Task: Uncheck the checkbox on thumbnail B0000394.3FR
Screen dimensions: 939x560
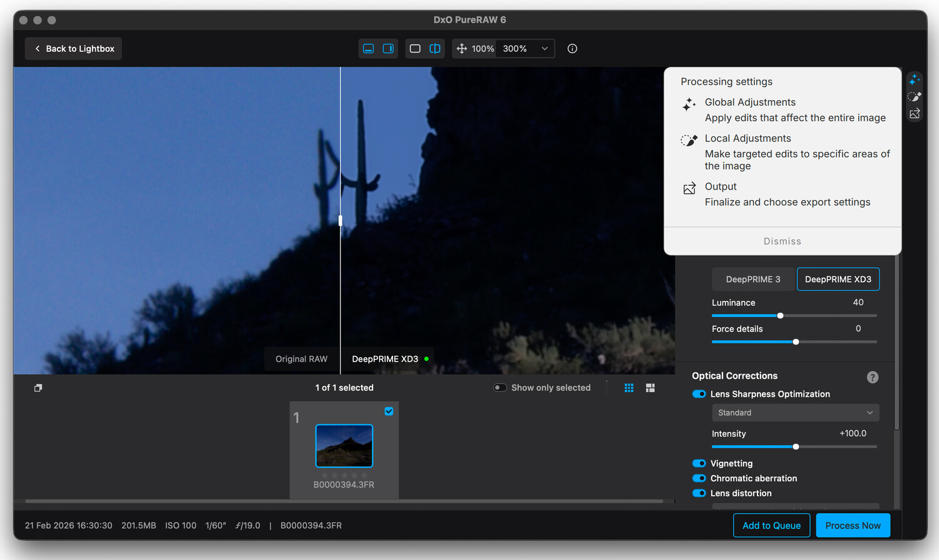Action: click(x=389, y=411)
